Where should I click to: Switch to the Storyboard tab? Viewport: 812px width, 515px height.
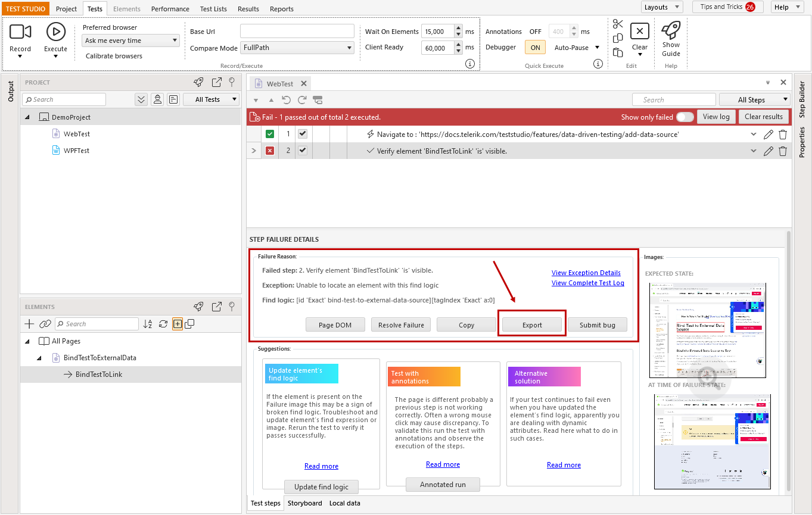[x=304, y=503]
